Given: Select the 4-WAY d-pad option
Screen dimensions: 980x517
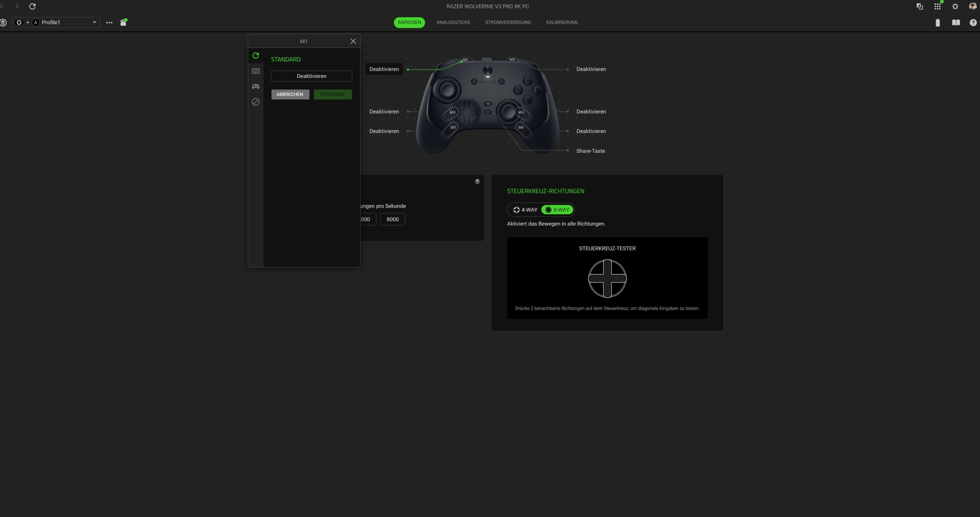Looking at the screenshot, I should tap(525, 210).
